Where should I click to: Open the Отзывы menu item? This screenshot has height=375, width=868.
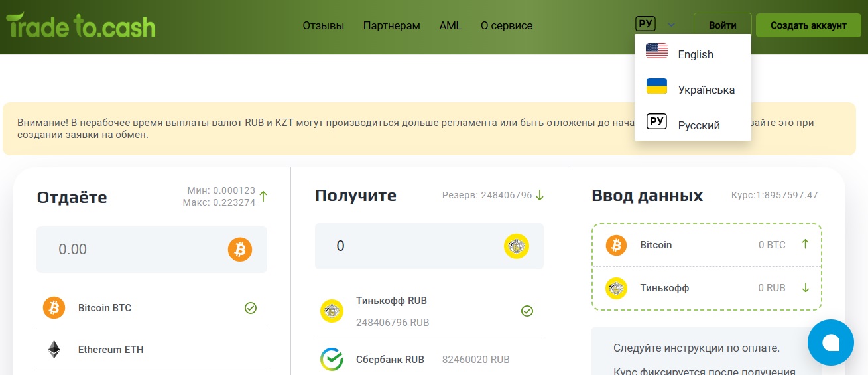click(x=323, y=26)
